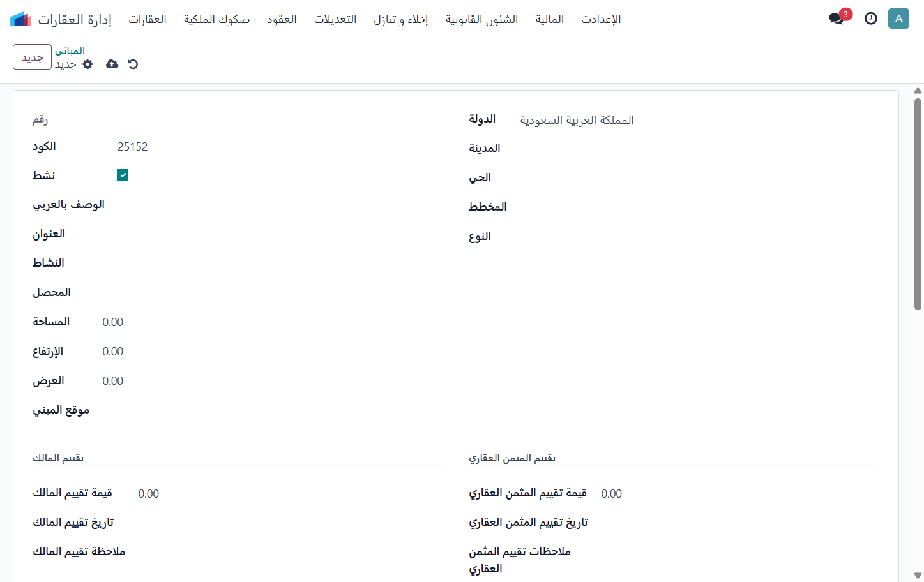
Task: Open the صكوك الملكية menu
Action: point(216,19)
